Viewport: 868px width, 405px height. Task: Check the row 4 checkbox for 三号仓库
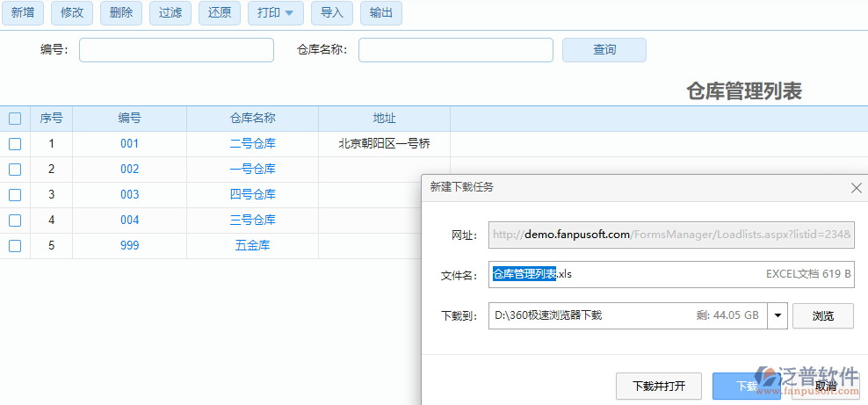pyautogui.click(x=15, y=221)
